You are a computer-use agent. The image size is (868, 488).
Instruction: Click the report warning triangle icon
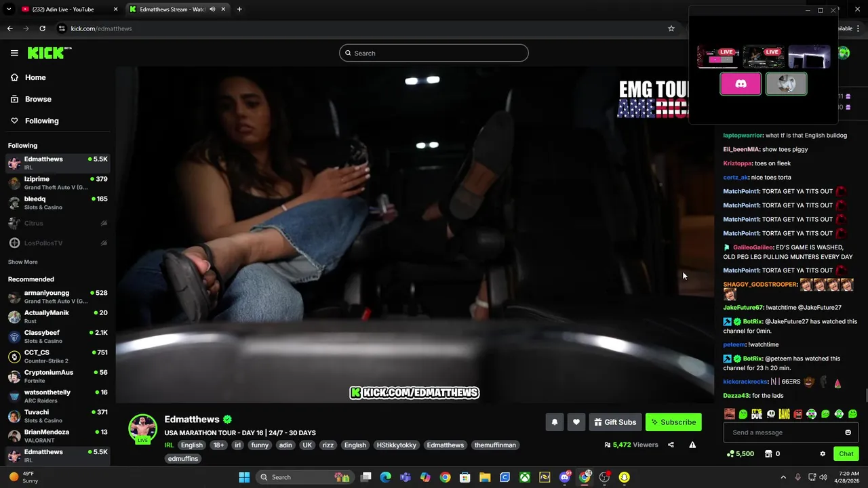point(692,445)
